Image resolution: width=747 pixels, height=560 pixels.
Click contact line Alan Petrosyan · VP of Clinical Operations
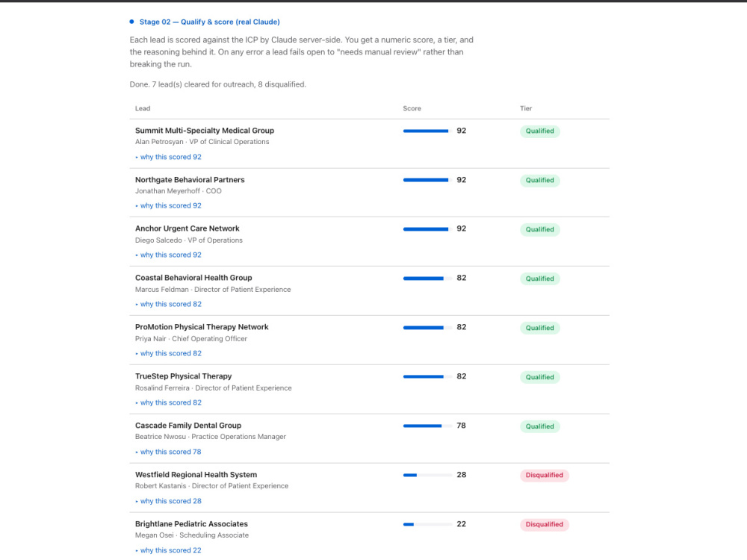(202, 142)
